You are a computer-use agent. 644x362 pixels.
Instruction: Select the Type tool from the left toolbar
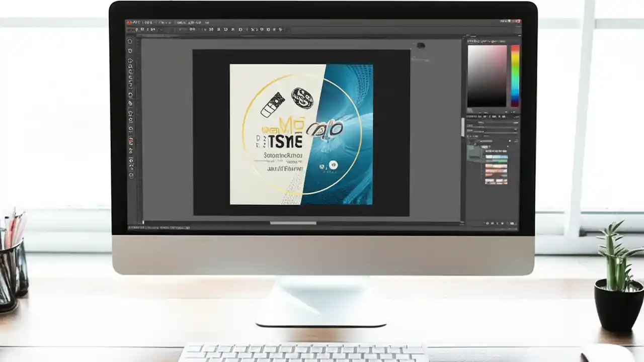coord(130,130)
